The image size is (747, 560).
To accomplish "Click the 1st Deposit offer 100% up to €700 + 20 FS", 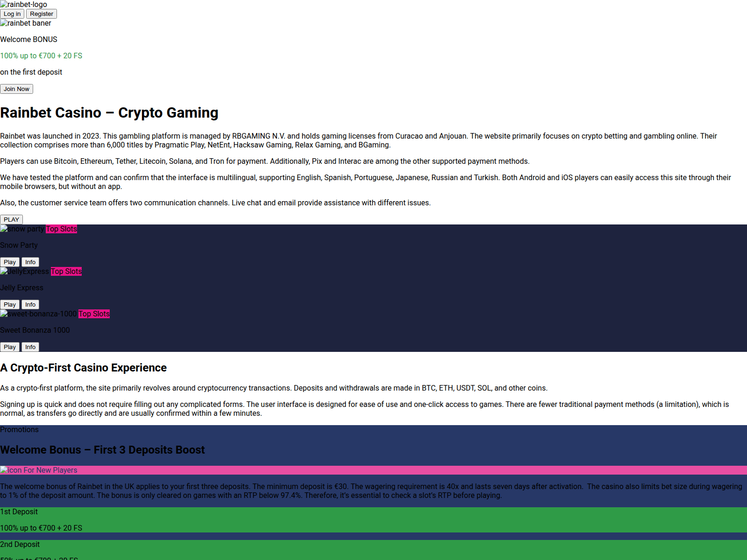I will click(41, 528).
